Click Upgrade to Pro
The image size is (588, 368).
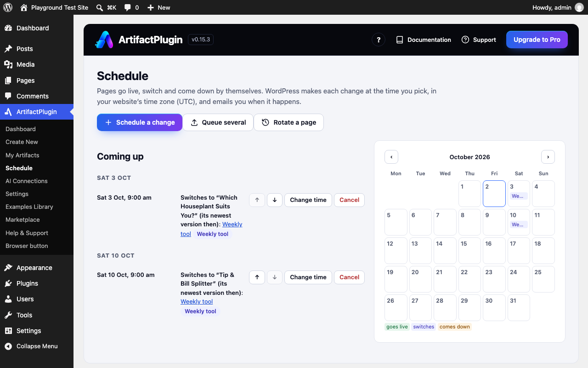[537, 40]
